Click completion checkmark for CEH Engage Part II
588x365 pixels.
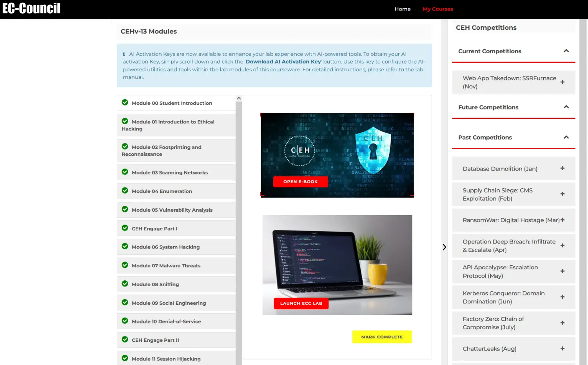point(125,340)
